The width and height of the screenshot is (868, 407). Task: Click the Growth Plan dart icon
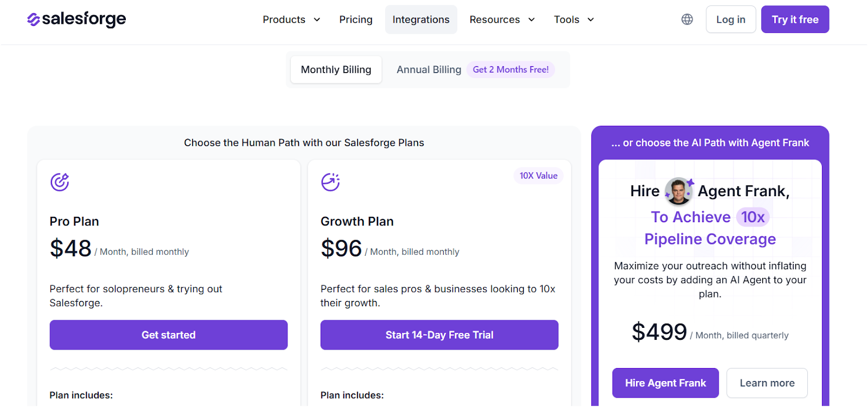(331, 183)
